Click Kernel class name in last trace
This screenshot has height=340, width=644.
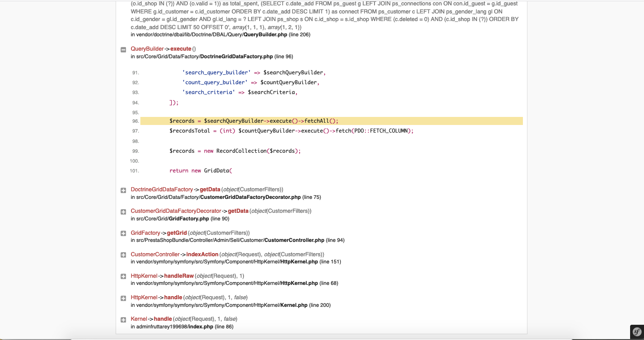click(x=139, y=319)
